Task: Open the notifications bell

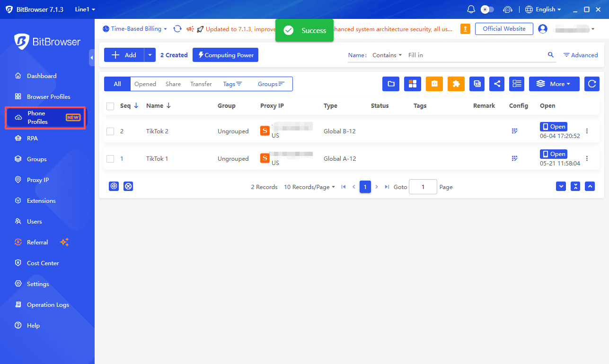Action: point(471,9)
